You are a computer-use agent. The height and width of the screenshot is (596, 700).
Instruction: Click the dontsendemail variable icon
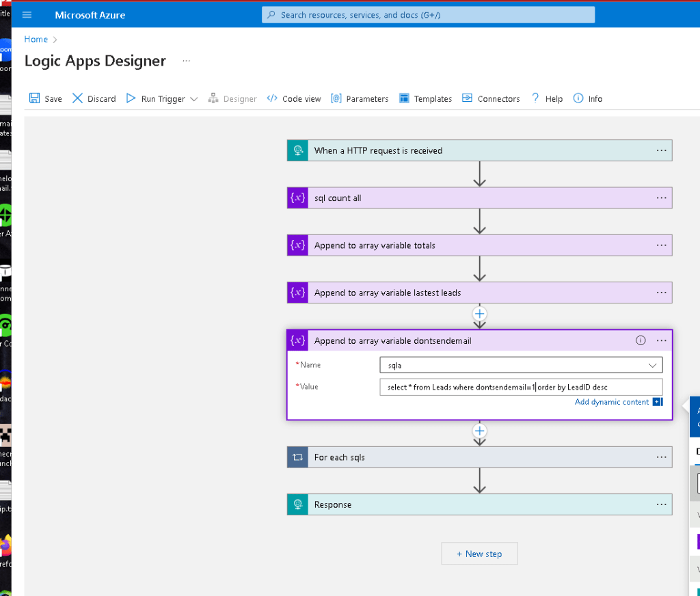point(298,340)
